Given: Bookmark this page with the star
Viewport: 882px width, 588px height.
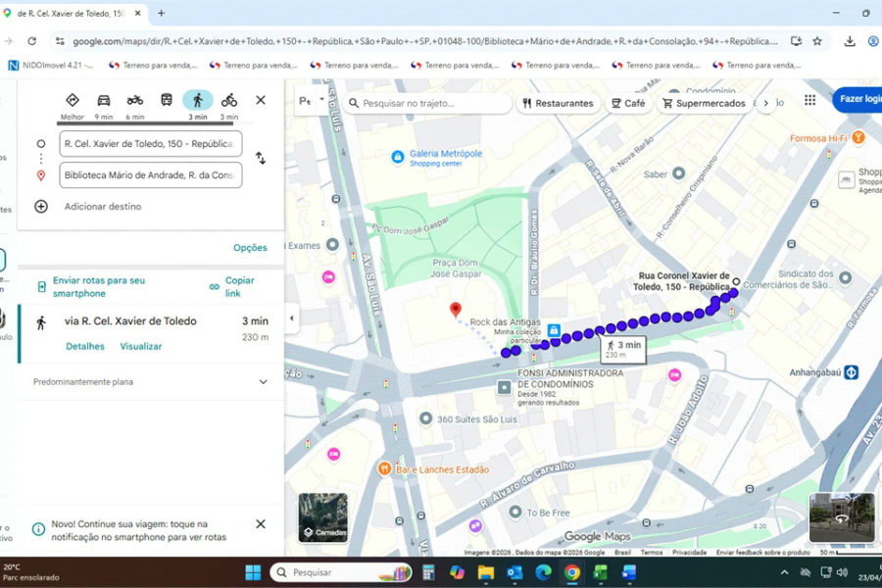Looking at the screenshot, I should click(817, 41).
